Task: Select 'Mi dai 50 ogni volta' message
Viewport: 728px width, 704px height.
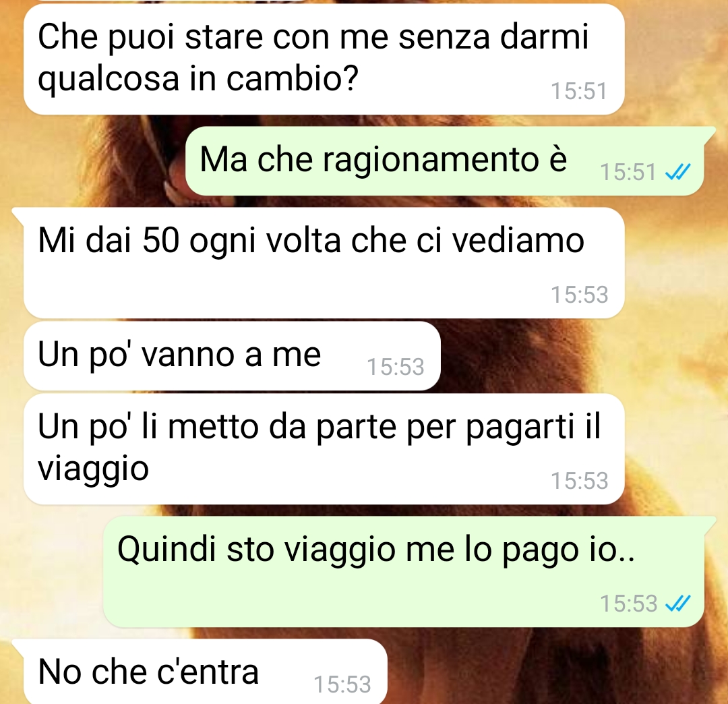Action: tap(324, 263)
